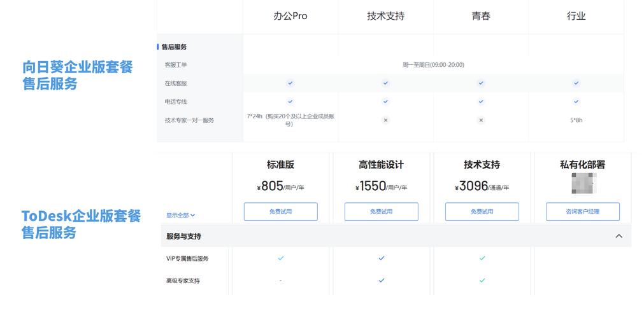Image resolution: width=644 pixels, height=318 pixels.
Task: Click 免费试用 under 高性能设计 plan
Action: (x=381, y=211)
